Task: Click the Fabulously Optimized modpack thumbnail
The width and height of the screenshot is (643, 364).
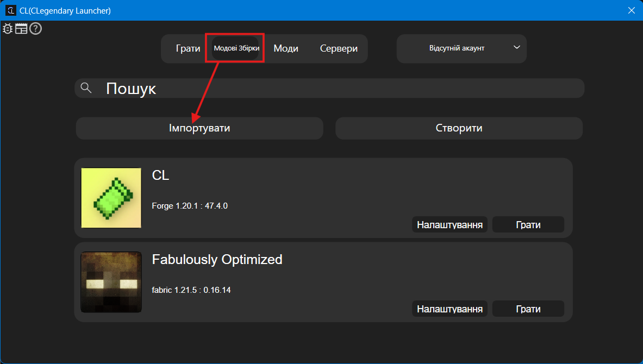Action: tap(111, 282)
